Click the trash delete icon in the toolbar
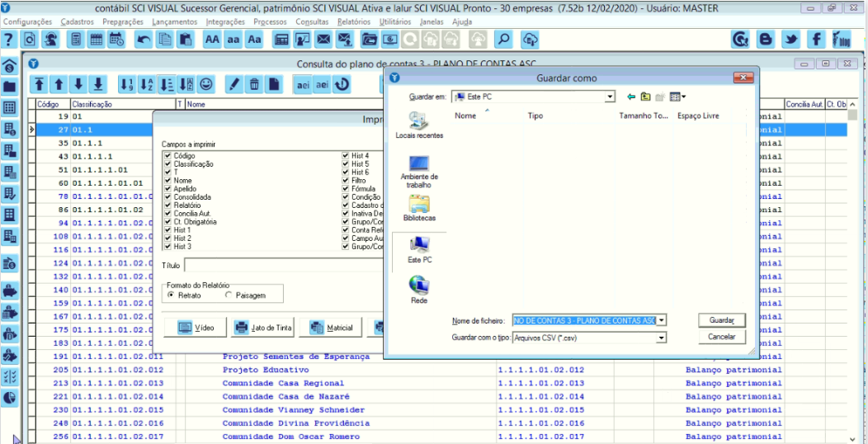Image resolution: width=868 pixels, height=444 pixels. pyautogui.click(x=254, y=84)
